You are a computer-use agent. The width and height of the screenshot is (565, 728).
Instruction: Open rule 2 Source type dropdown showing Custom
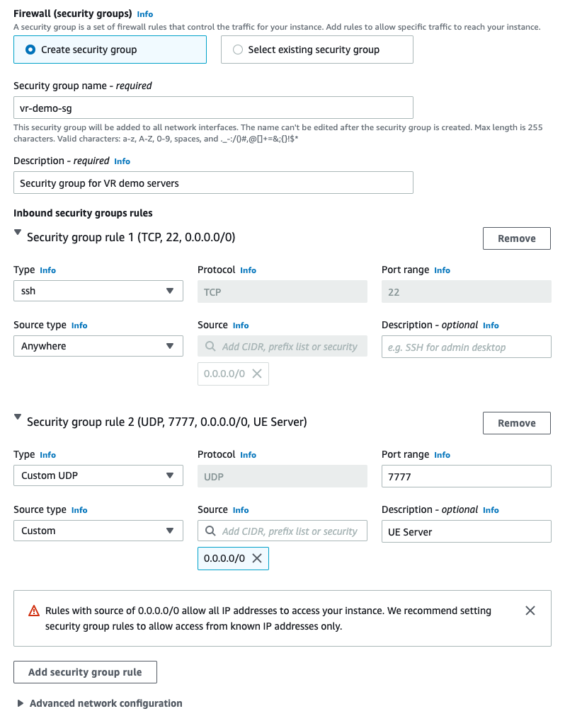tap(98, 531)
